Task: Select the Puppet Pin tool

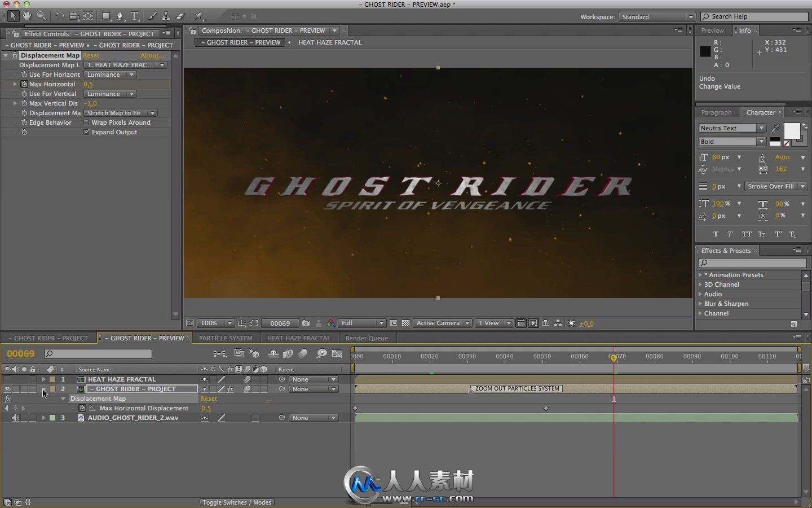Action: pos(198,16)
